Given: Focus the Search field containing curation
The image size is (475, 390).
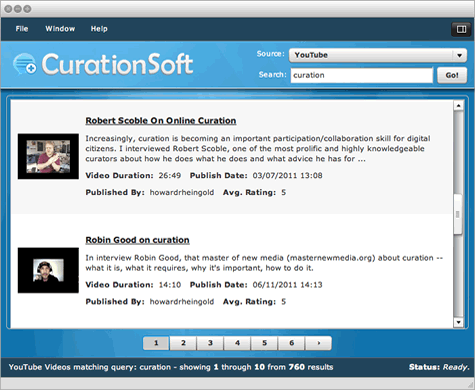Looking at the screenshot, I should (x=362, y=75).
